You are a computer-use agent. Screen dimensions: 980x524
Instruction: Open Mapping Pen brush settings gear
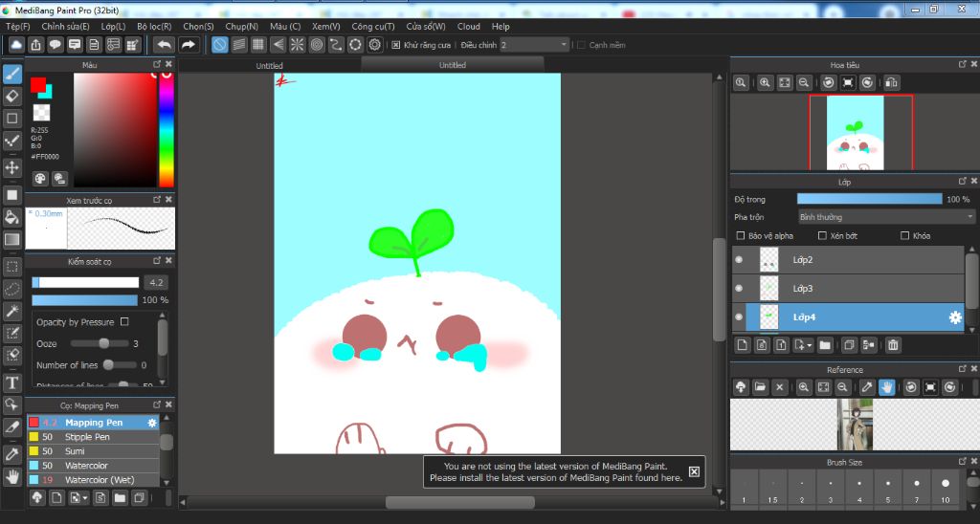pyautogui.click(x=152, y=423)
